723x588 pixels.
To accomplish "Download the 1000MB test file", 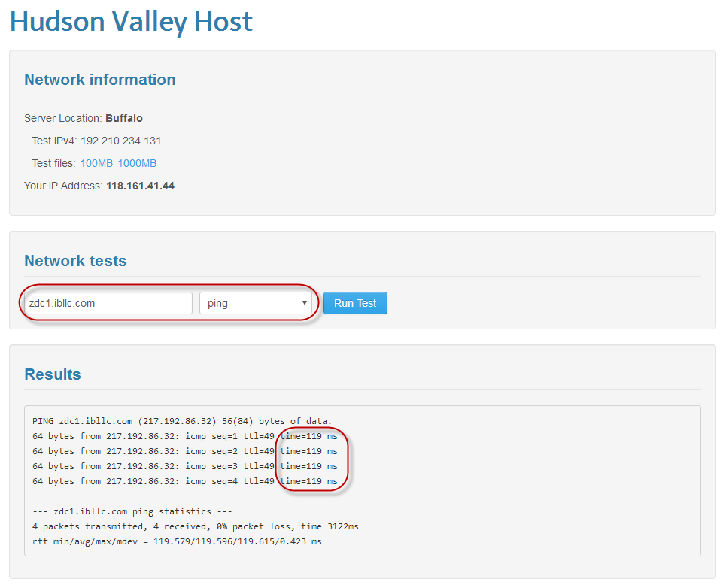I will pyautogui.click(x=137, y=164).
